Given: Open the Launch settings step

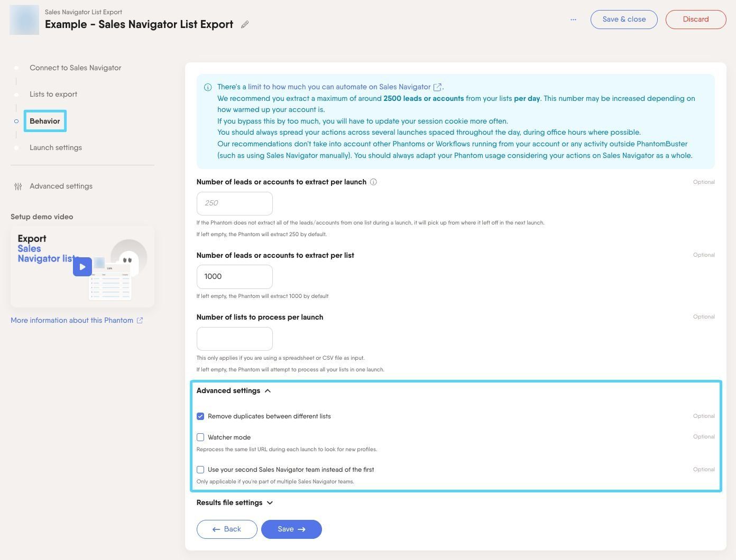Looking at the screenshot, I should tap(56, 147).
